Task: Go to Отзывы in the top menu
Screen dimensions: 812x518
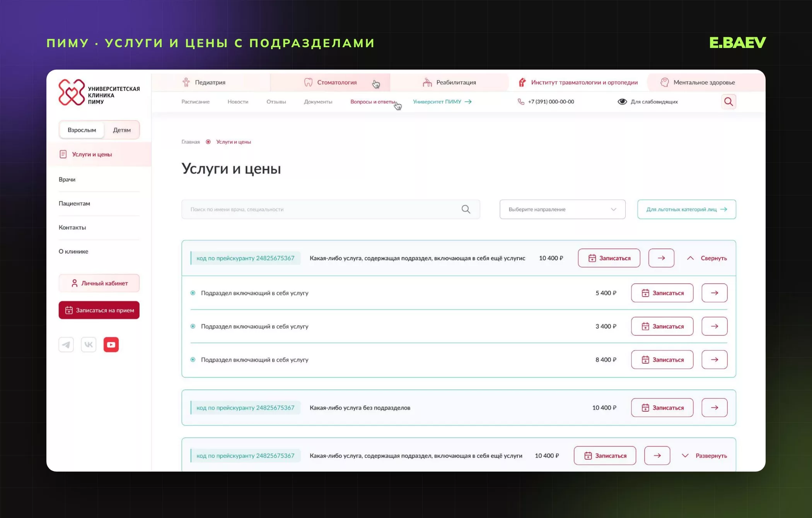Action: click(276, 102)
